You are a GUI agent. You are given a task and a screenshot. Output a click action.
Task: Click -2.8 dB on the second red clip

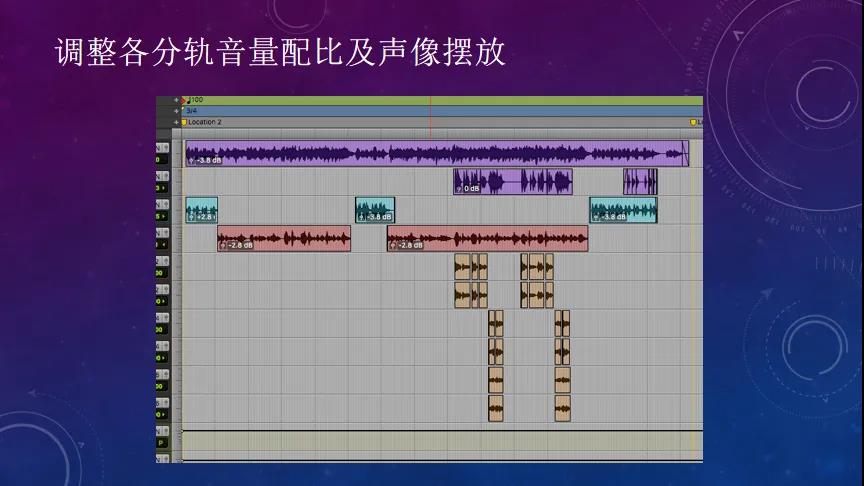pos(410,245)
